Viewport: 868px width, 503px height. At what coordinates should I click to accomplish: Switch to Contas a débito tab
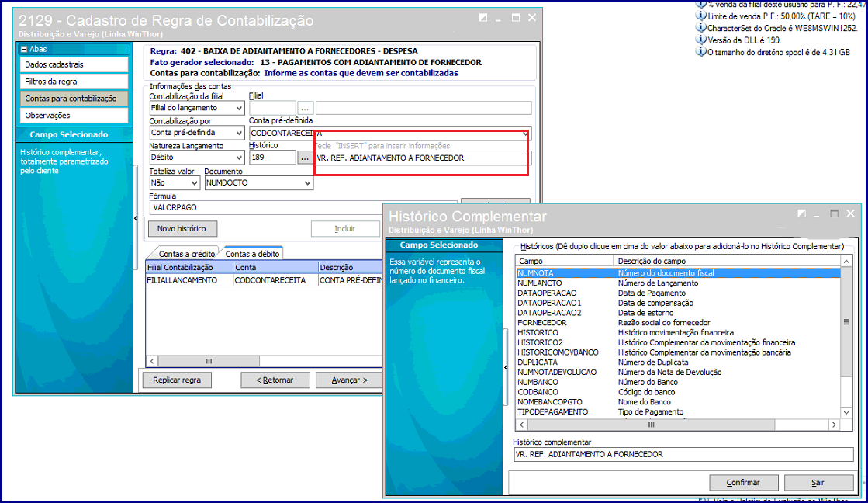pyautogui.click(x=252, y=254)
